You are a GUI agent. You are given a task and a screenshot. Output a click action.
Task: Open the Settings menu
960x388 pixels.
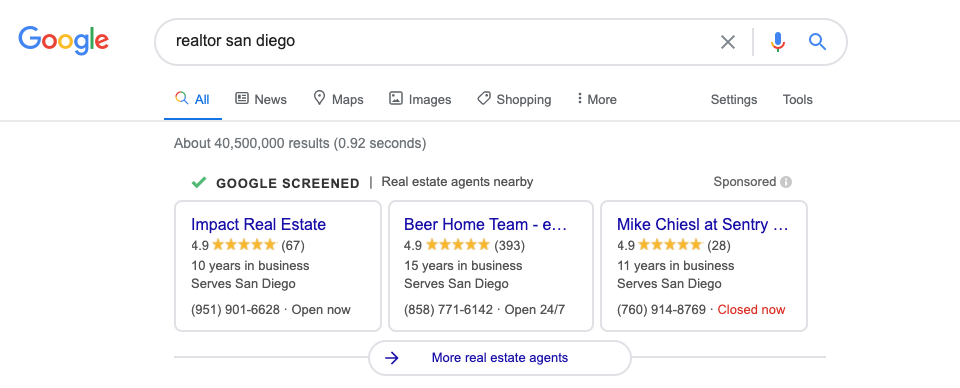(733, 100)
